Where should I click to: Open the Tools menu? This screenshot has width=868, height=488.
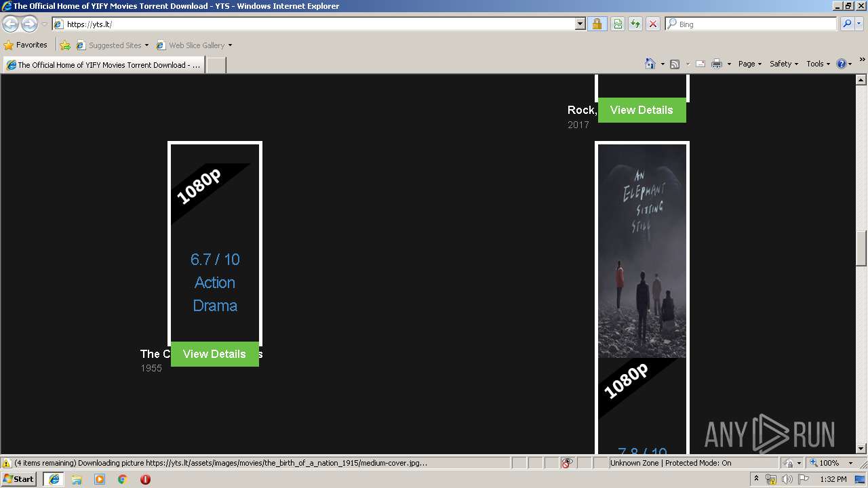point(818,64)
